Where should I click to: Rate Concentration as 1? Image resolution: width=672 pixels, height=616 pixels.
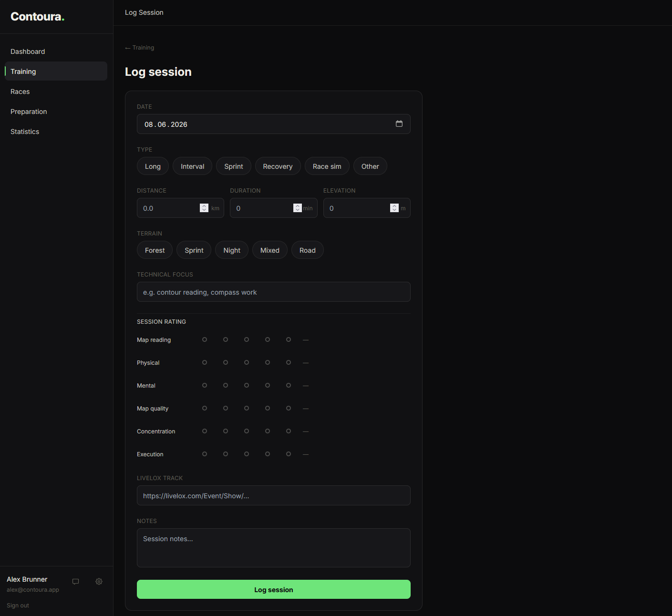(205, 431)
